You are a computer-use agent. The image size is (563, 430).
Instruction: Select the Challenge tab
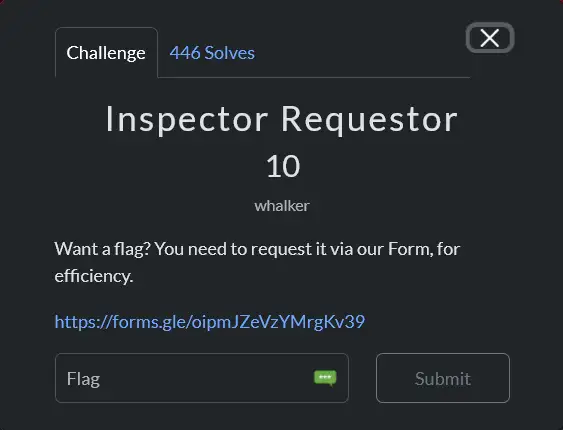click(106, 53)
